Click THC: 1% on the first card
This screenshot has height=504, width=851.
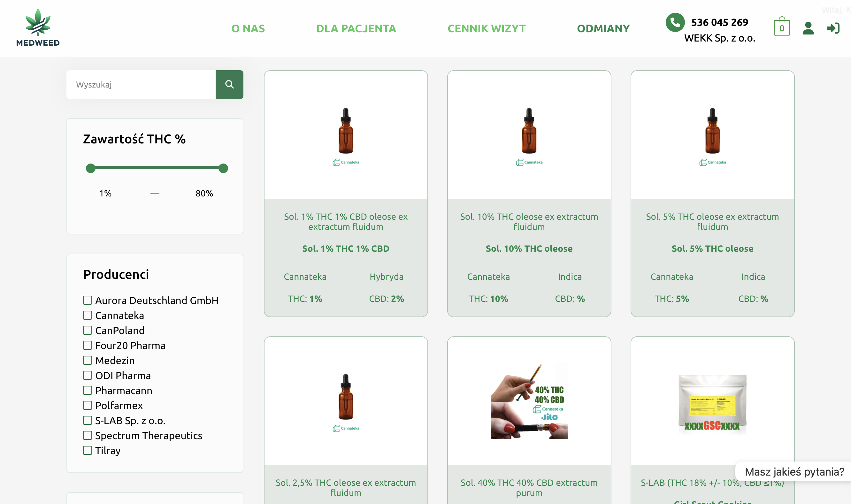pos(305,299)
